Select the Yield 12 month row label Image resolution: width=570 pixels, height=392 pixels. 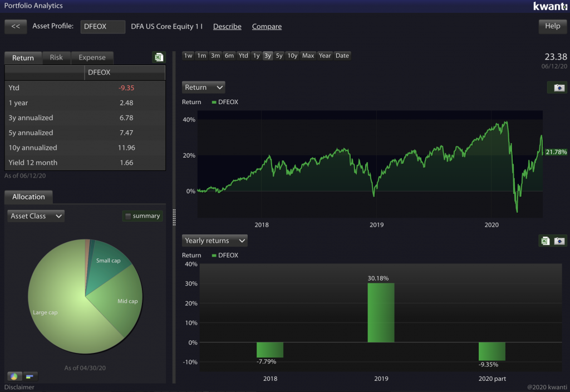tap(33, 163)
